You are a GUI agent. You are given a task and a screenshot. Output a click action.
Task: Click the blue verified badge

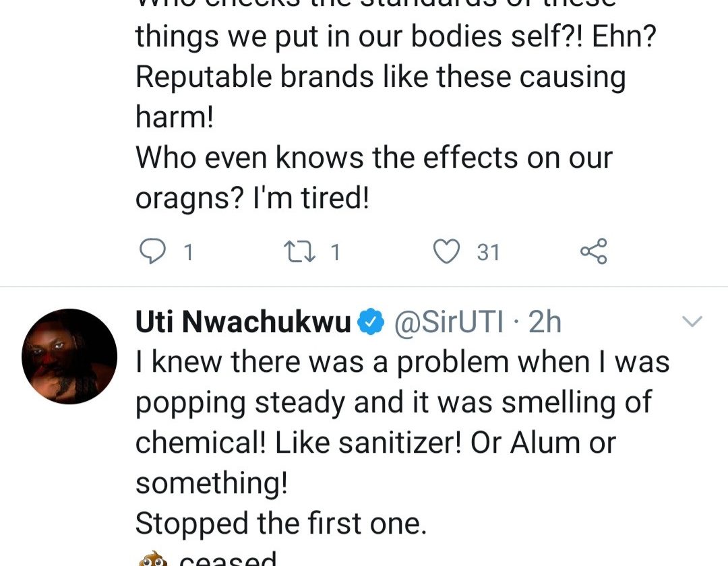[371, 324]
